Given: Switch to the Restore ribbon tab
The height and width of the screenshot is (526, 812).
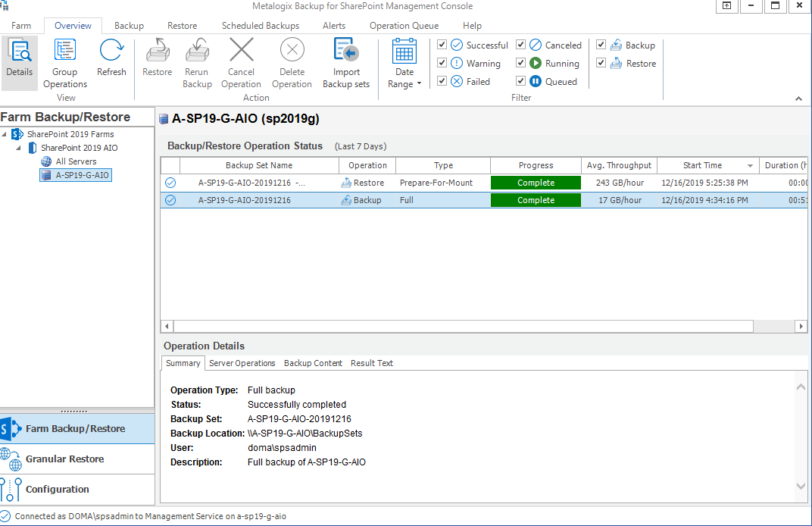Looking at the screenshot, I should pos(183,26).
